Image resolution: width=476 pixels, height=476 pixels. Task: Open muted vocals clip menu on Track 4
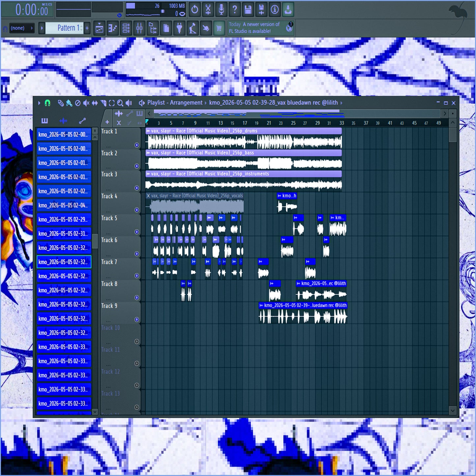(x=148, y=196)
